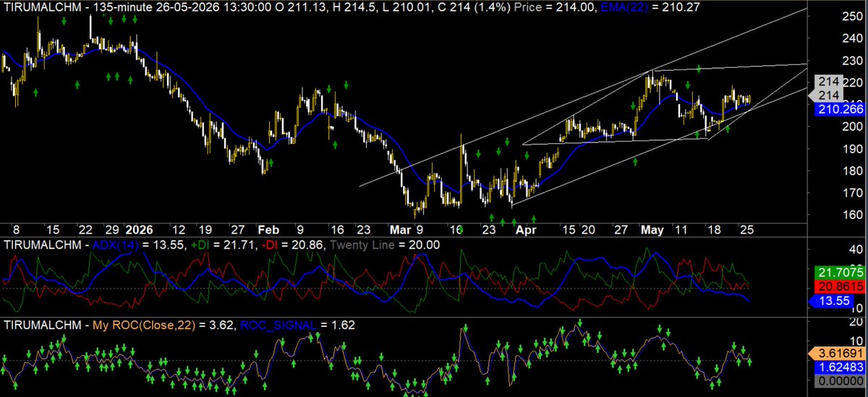This screenshot has height=397, width=868.
Task: Select the blue 1.62483 ROC signal tag
Action: [x=839, y=367]
